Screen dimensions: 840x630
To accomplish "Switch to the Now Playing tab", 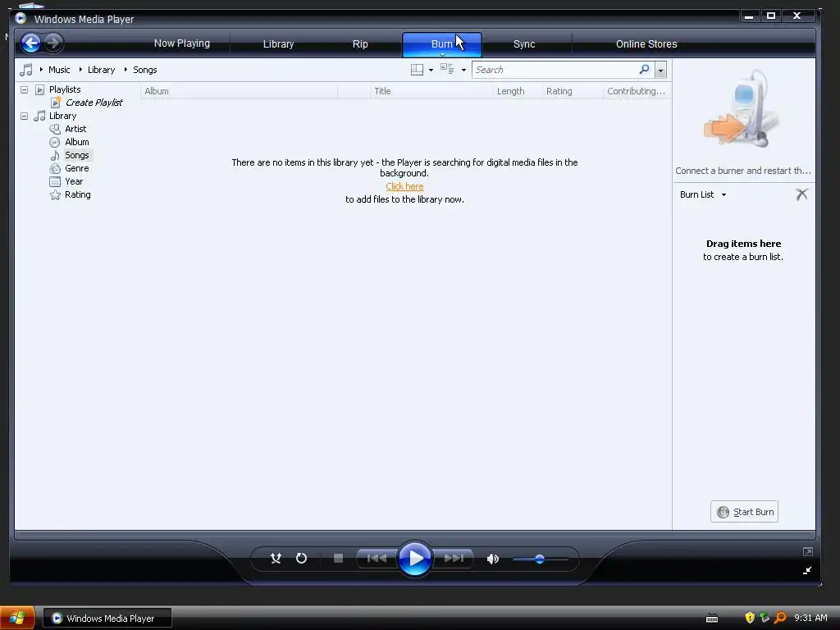I will pyautogui.click(x=181, y=43).
